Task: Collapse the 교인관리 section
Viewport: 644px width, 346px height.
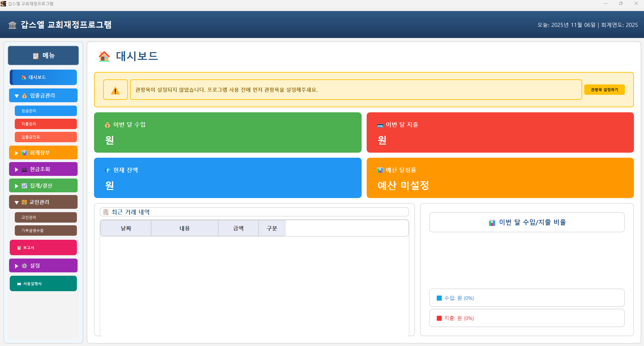Action: (43, 202)
